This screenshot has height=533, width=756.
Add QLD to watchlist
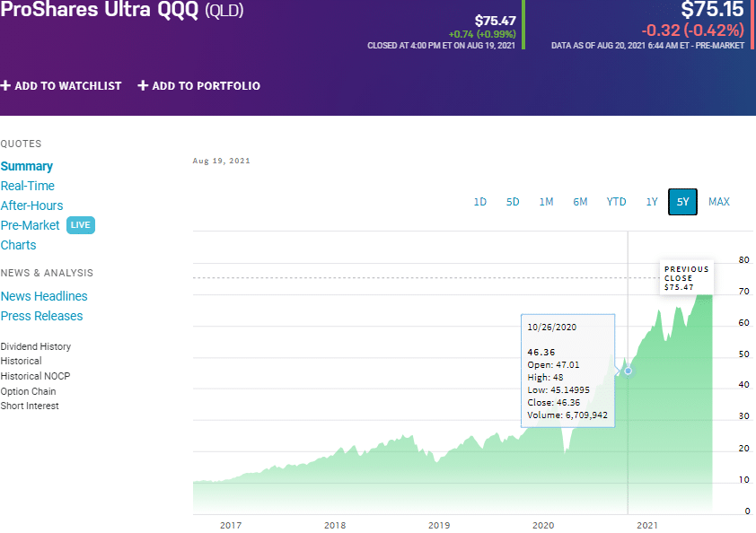pyautogui.click(x=61, y=86)
